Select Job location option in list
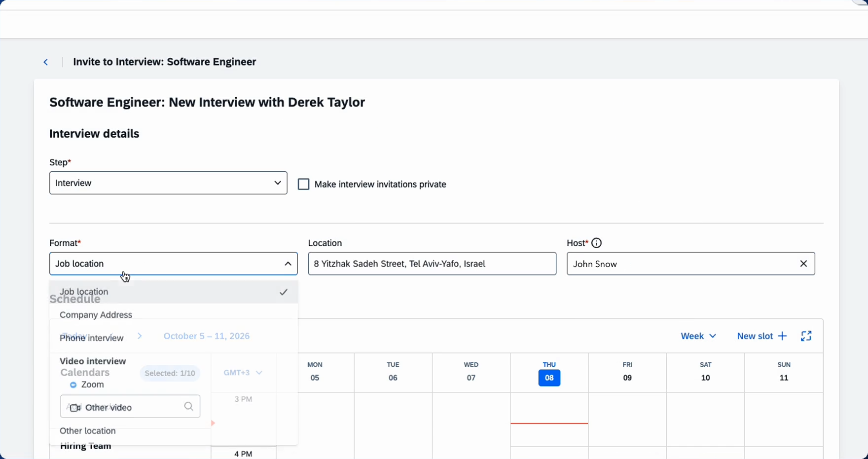This screenshot has width=868, height=459. pos(174,292)
